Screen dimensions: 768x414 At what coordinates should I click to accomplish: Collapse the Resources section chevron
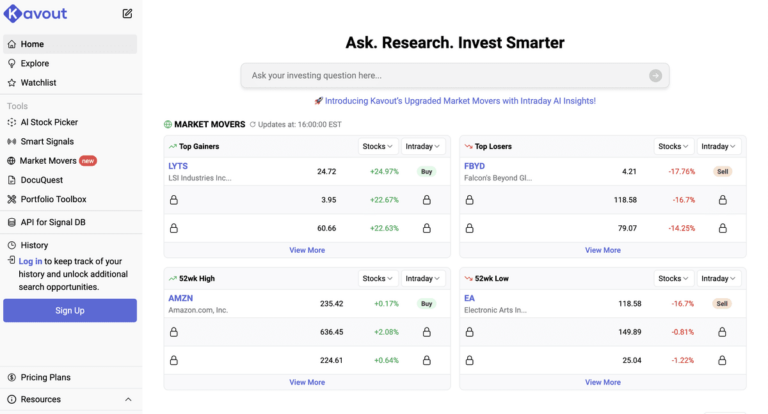tap(128, 399)
